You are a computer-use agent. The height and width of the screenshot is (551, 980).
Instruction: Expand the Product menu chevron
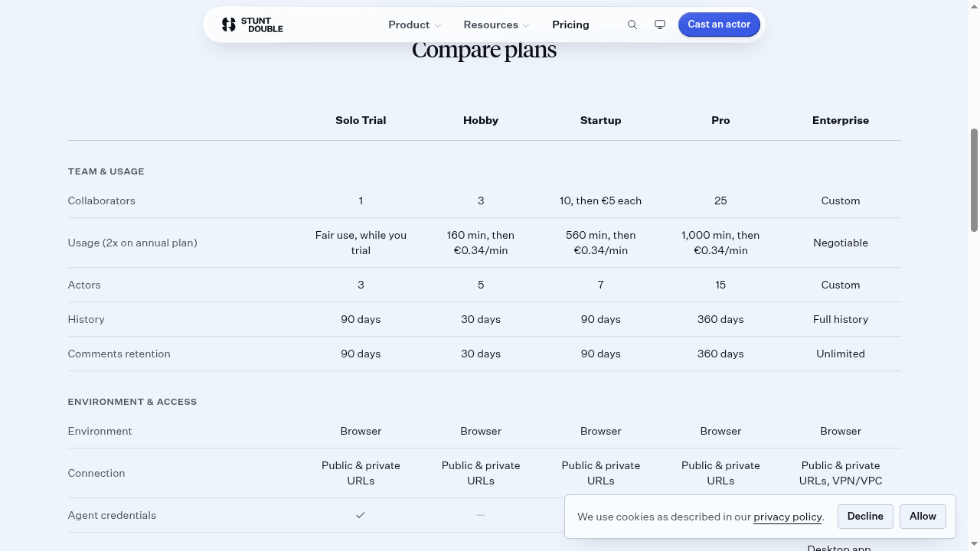pos(438,25)
